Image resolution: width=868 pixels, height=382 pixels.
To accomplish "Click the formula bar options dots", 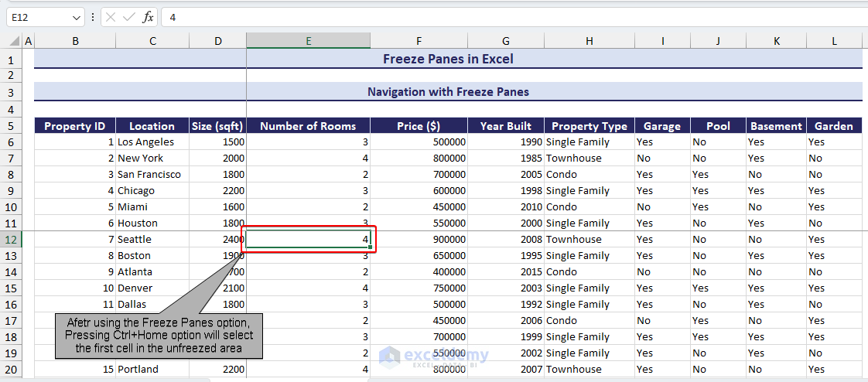I will [x=93, y=17].
